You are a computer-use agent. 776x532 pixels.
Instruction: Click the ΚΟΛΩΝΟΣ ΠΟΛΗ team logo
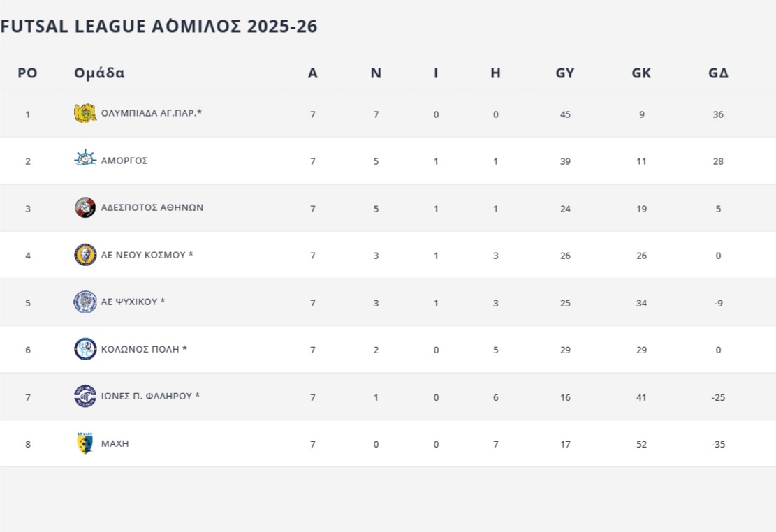coord(85,349)
